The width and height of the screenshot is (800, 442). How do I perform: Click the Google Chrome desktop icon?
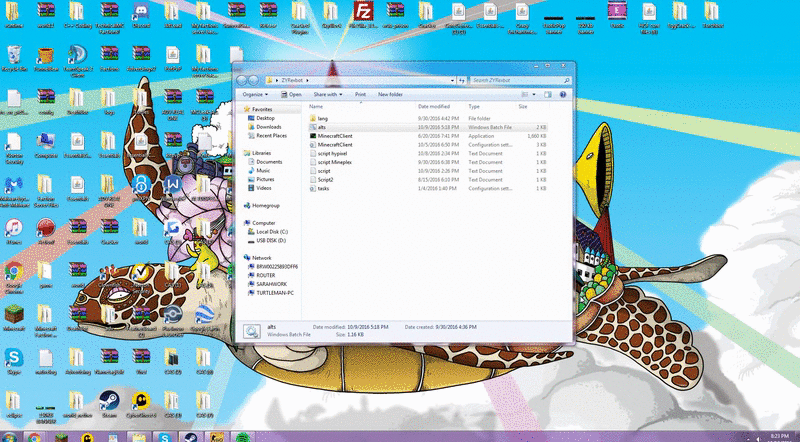14,278
